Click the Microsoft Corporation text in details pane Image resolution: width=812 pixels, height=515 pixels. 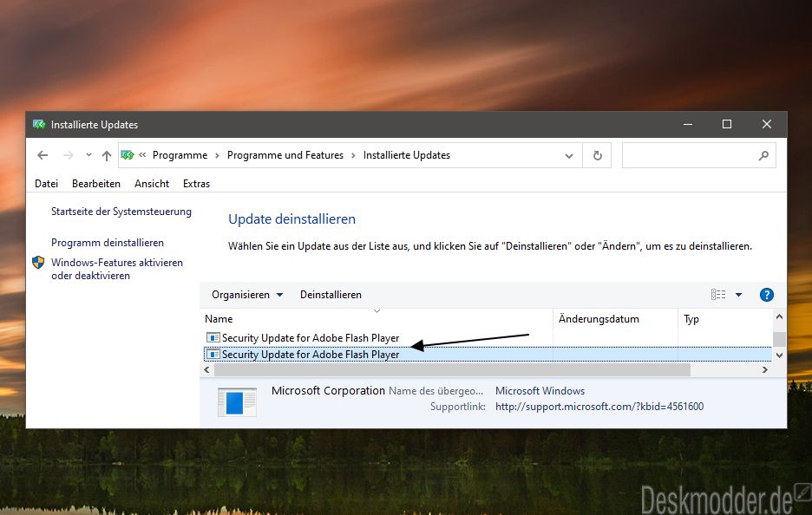(x=328, y=391)
